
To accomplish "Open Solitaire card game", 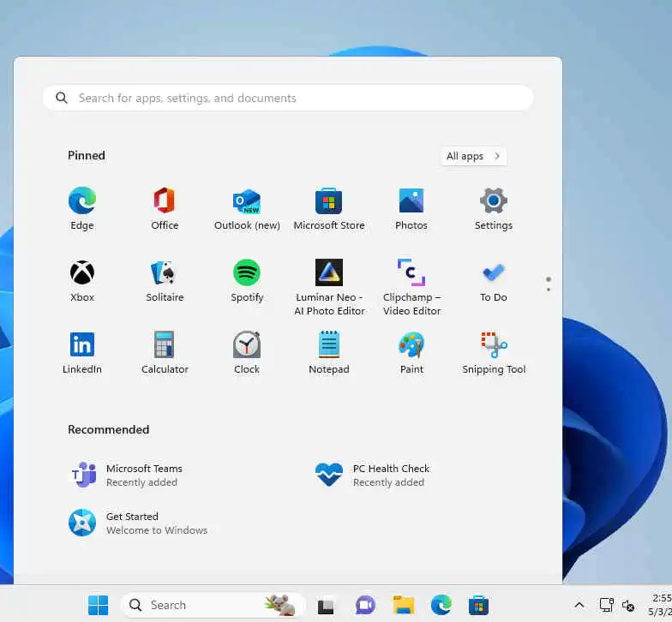I will [x=165, y=281].
